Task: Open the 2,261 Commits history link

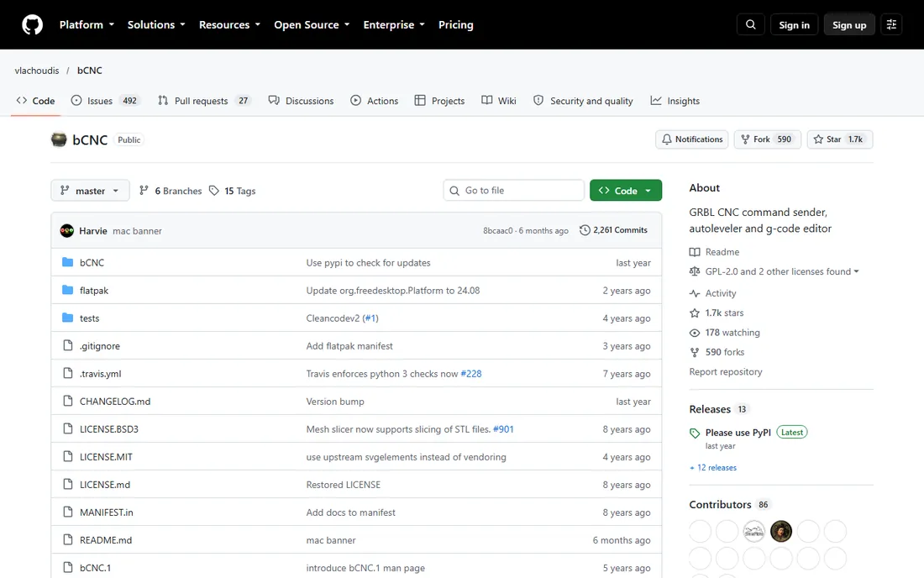Action: click(x=613, y=230)
